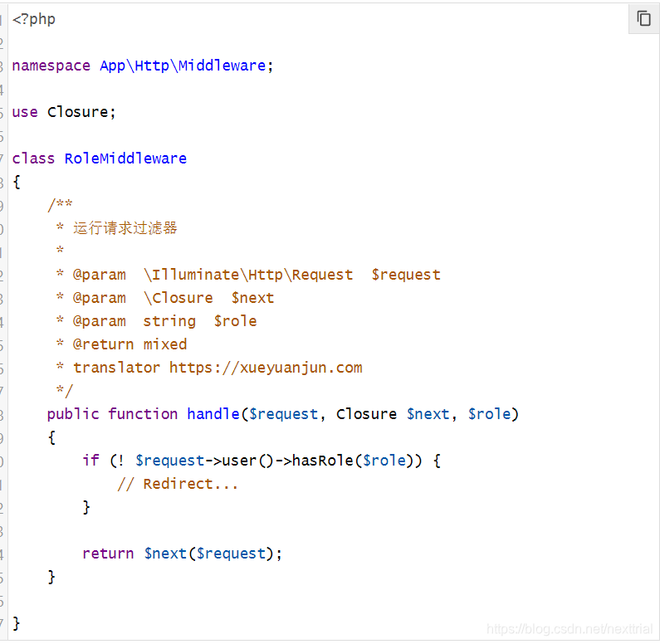Click the 'RoleMiddleware' class name
The width and height of the screenshot is (660, 644).
pos(125,159)
